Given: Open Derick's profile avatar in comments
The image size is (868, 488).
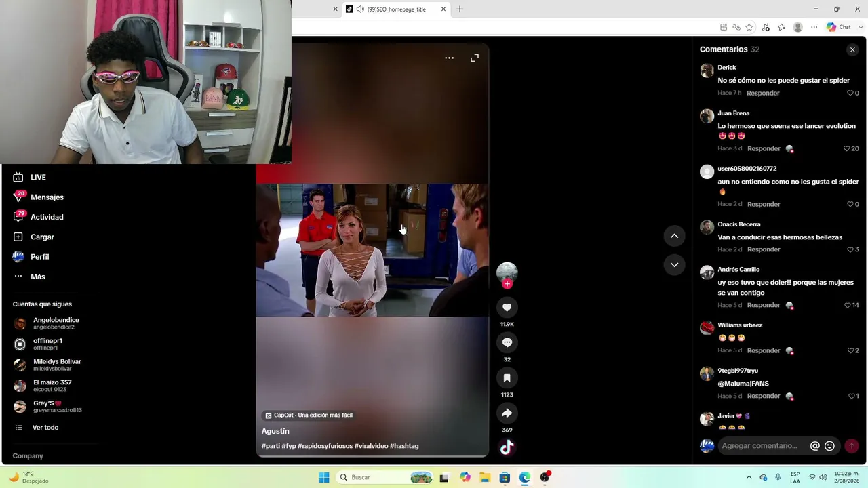Looking at the screenshot, I should coord(707,70).
